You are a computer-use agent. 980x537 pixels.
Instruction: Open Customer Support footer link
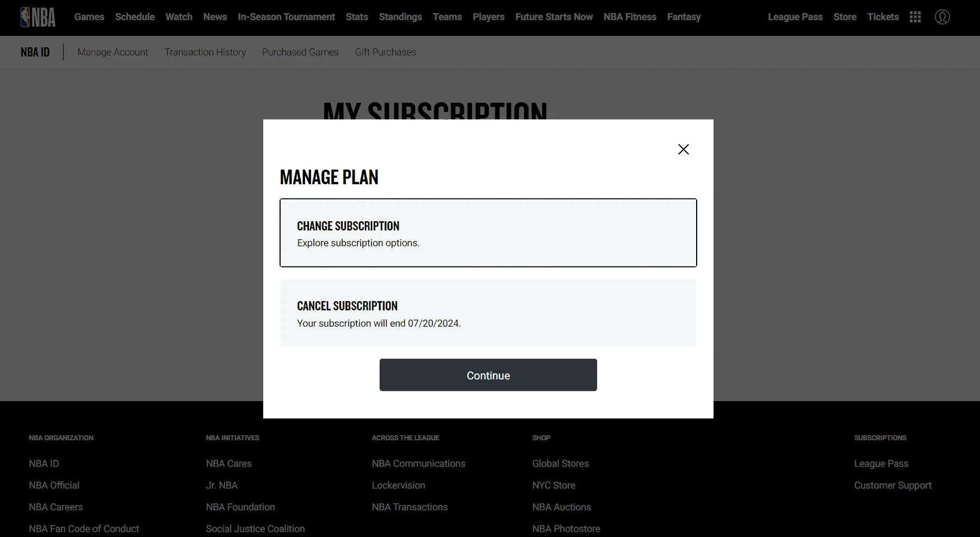[892, 485]
